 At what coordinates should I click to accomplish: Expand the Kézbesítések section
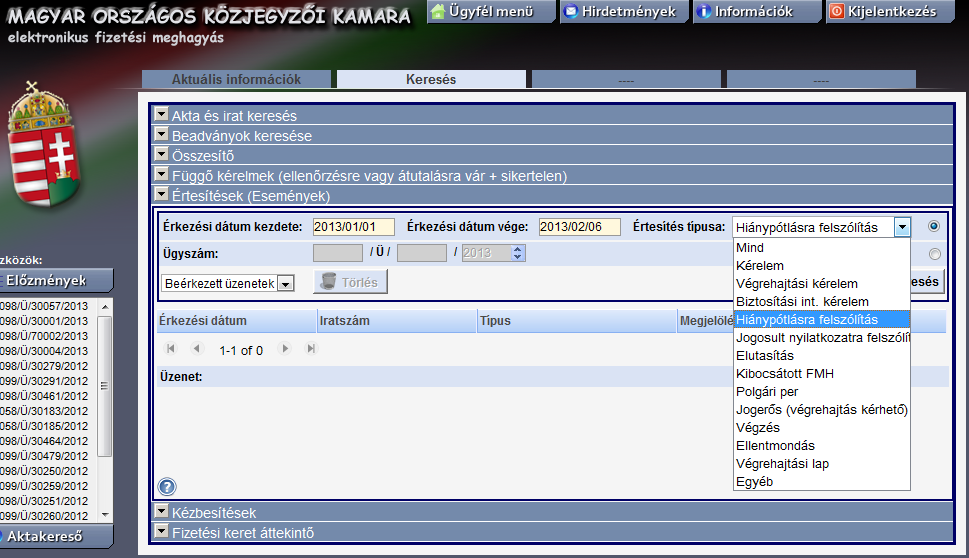click(x=161, y=511)
